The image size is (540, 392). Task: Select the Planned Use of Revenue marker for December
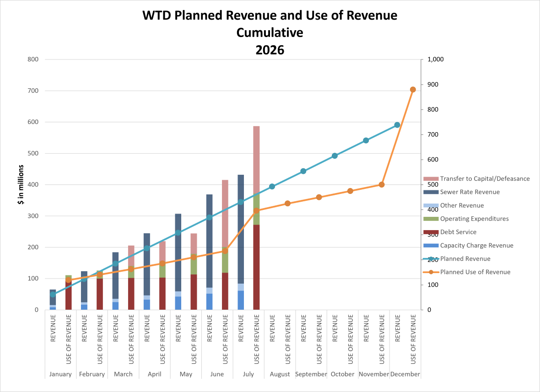413,90
